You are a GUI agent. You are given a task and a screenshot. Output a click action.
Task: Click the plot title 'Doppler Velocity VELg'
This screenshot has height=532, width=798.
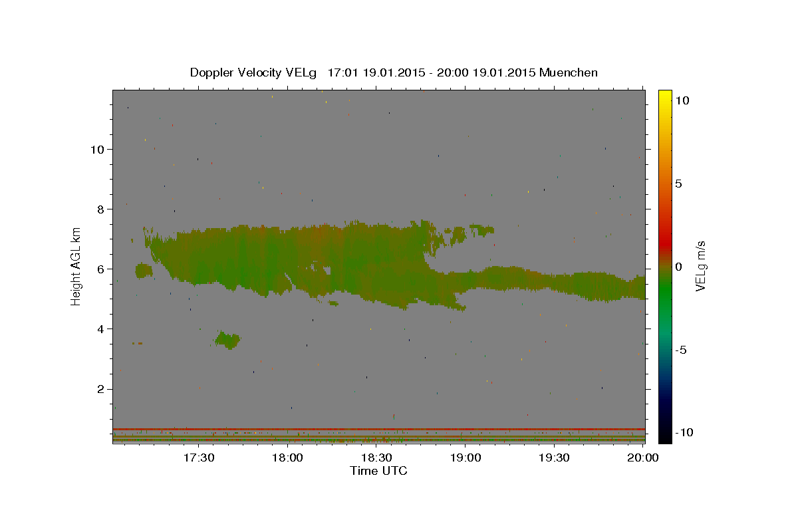tap(255, 72)
